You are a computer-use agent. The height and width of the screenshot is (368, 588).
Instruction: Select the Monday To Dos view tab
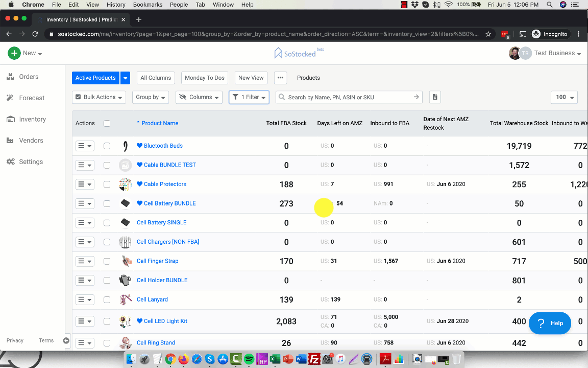click(x=205, y=78)
